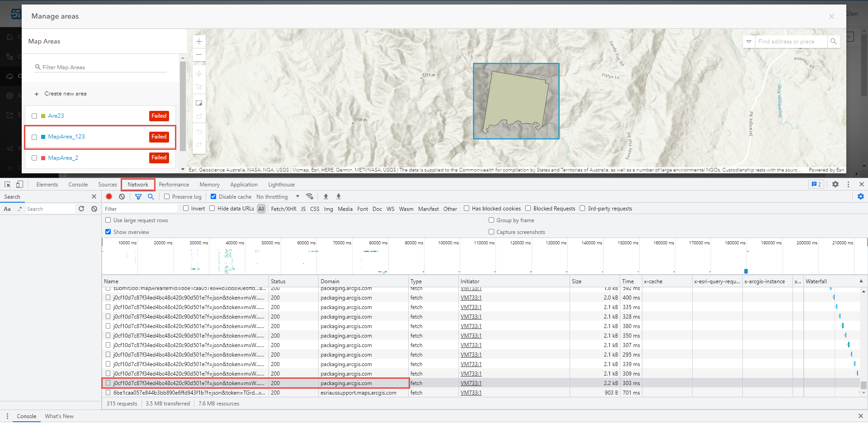Image resolution: width=868 pixels, height=424 pixels.
Task: Open the network request filter funnel
Action: 138,196
